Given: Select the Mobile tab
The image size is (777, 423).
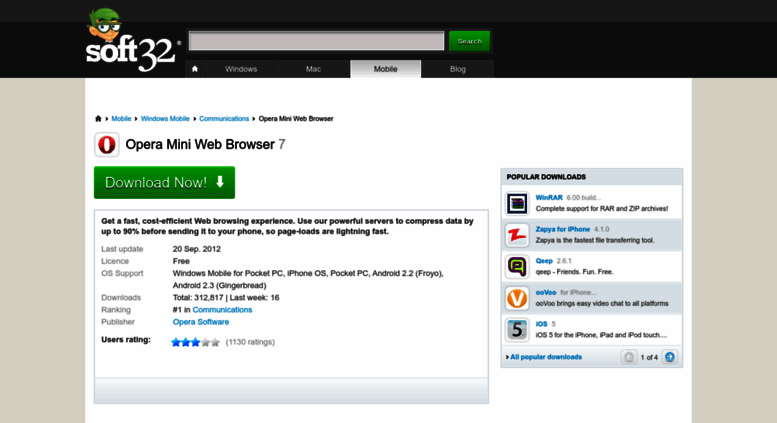Looking at the screenshot, I should 386,69.
